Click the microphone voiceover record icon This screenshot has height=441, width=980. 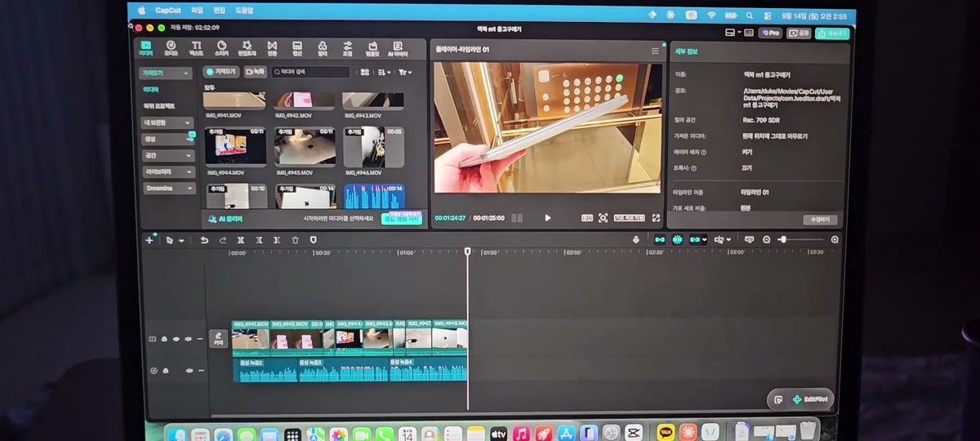[636, 240]
